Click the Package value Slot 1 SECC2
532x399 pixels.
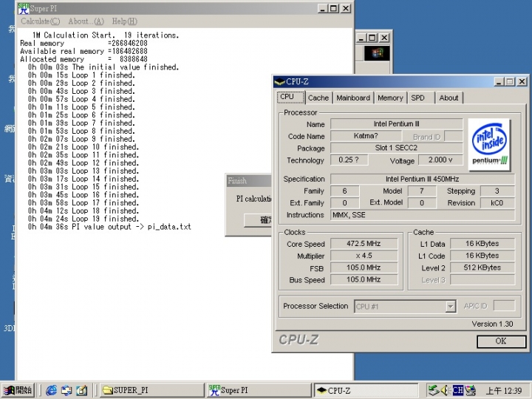(x=396, y=148)
